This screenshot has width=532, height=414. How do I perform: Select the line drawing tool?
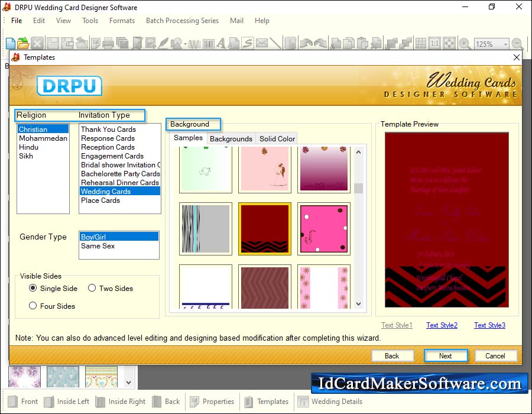point(275,43)
